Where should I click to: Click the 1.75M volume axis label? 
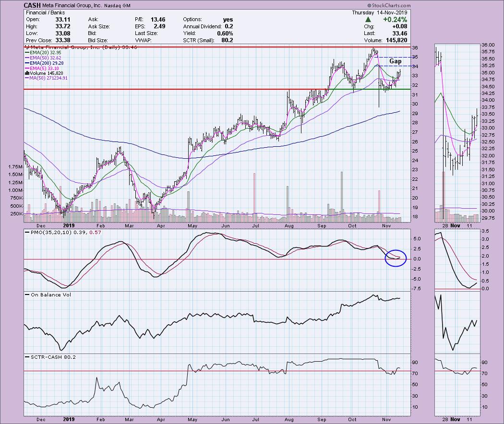[x=16, y=167]
